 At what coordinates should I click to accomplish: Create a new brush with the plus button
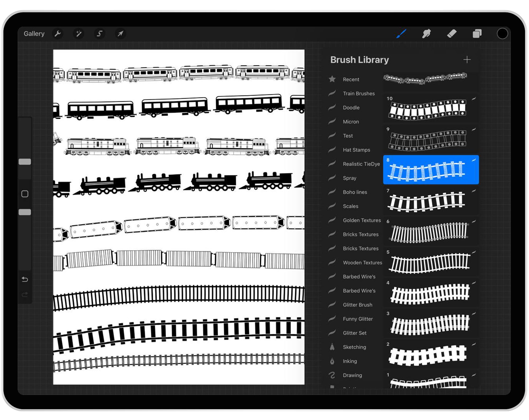[467, 60]
